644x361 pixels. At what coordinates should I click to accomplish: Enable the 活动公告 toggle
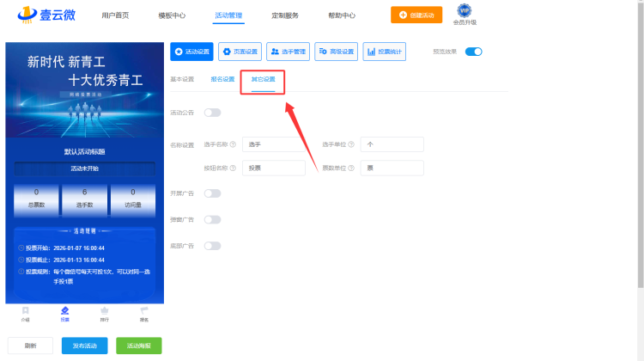point(212,113)
